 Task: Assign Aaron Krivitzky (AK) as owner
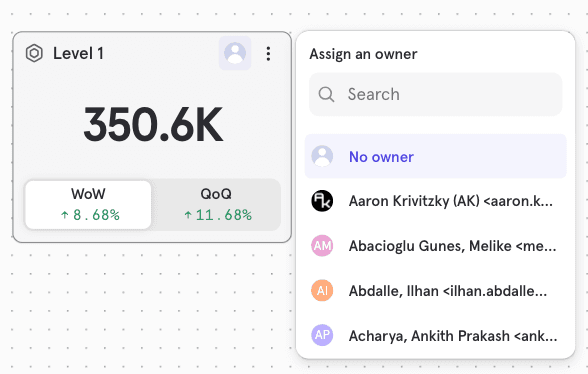tap(435, 201)
